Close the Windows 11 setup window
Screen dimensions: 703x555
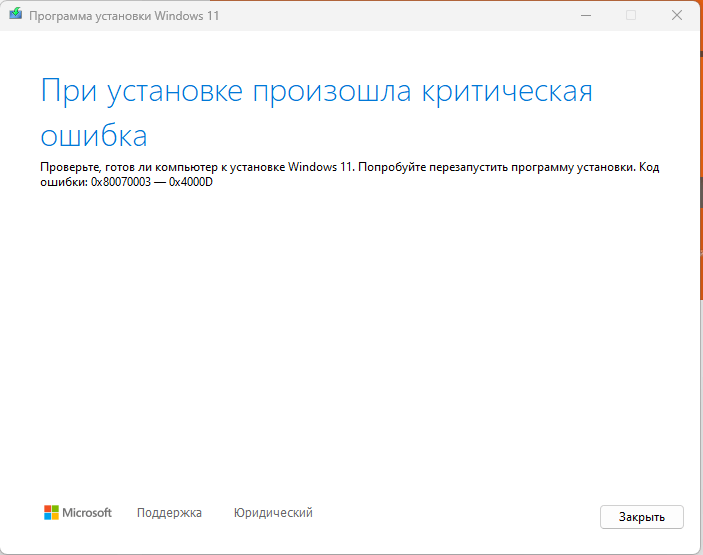677,16
